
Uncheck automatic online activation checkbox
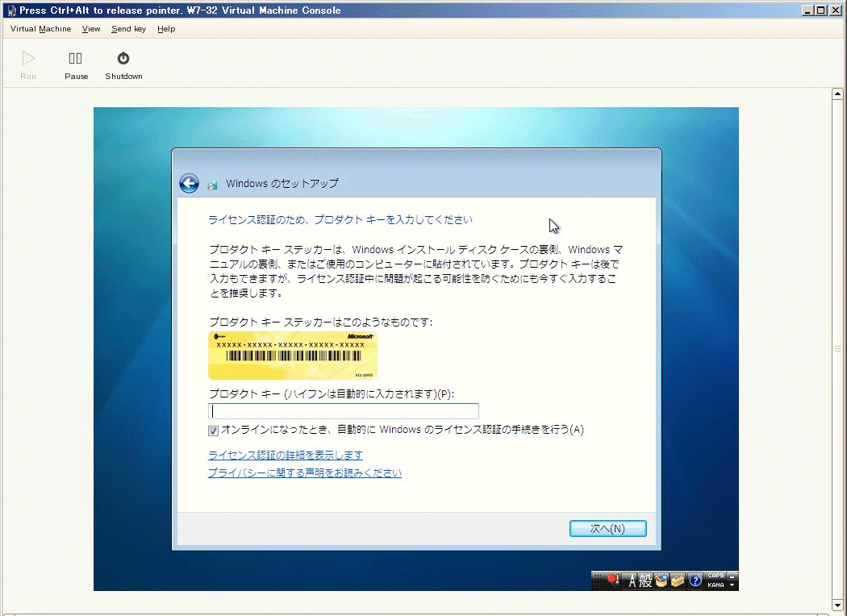[214, 431]
